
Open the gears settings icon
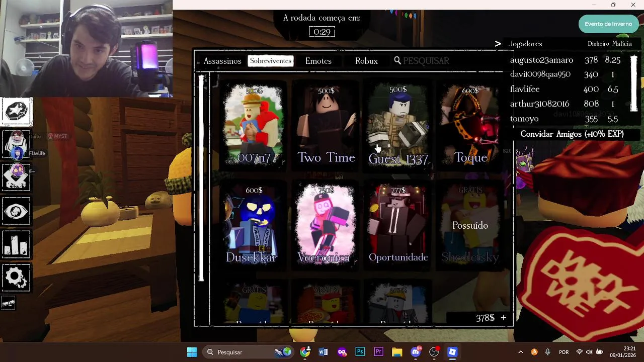16,277
